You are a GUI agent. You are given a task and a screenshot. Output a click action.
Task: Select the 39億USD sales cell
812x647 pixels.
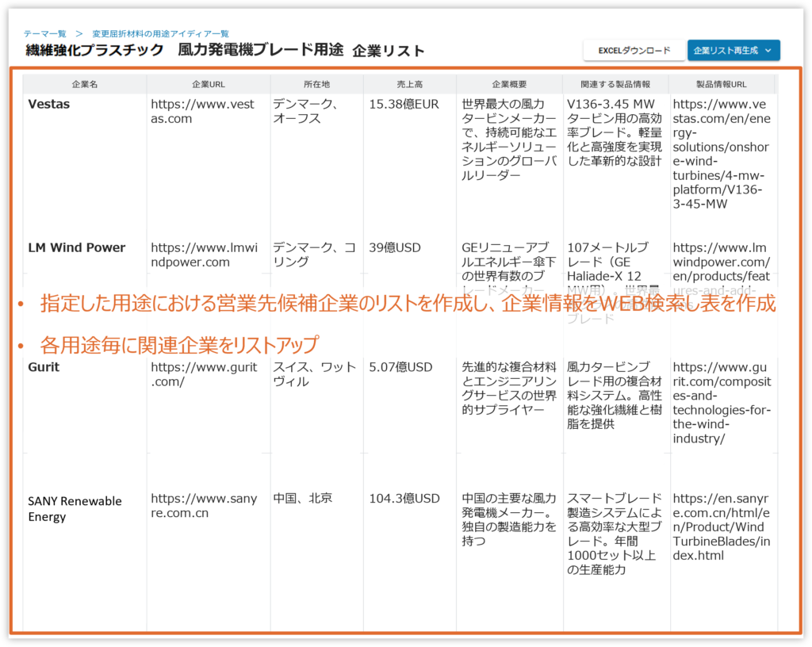pos(395,247)
